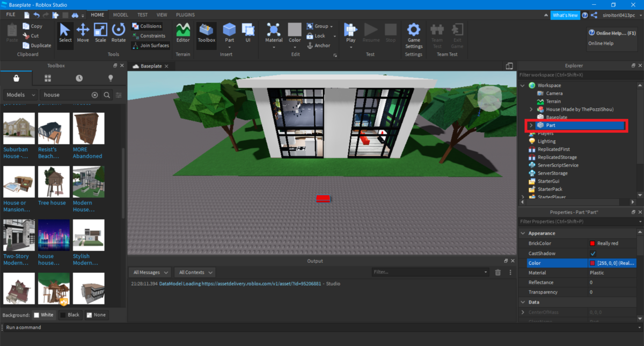Switch to the VIEW ribbon tab
644x346 pixels.
coord(162,15)
